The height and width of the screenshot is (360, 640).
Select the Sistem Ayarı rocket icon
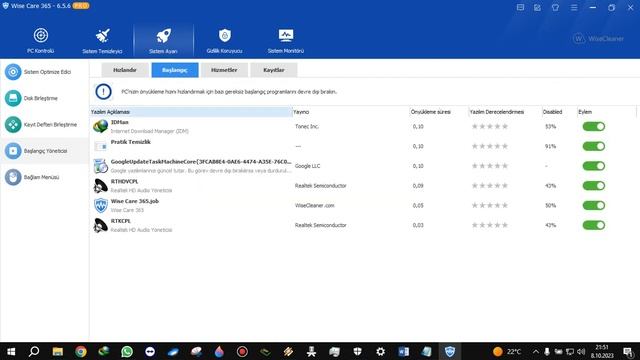[x=163, y=36]
